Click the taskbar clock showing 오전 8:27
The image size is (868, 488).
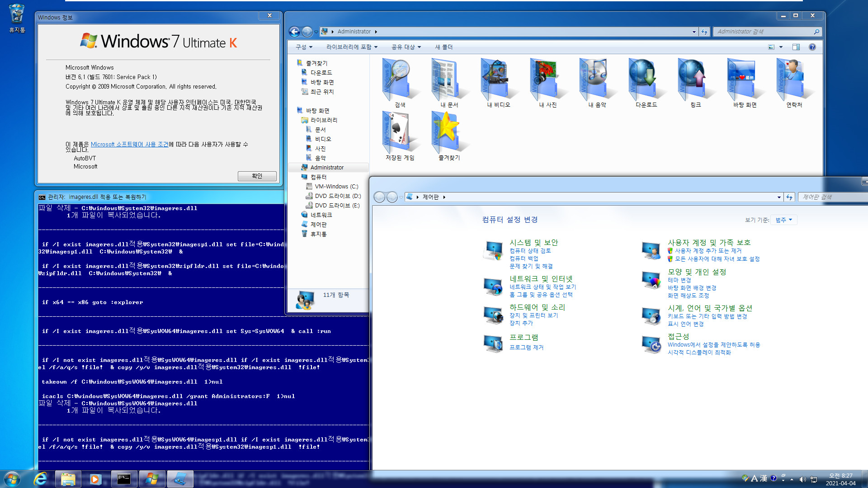pyautogui.click(x=840, y=479)
